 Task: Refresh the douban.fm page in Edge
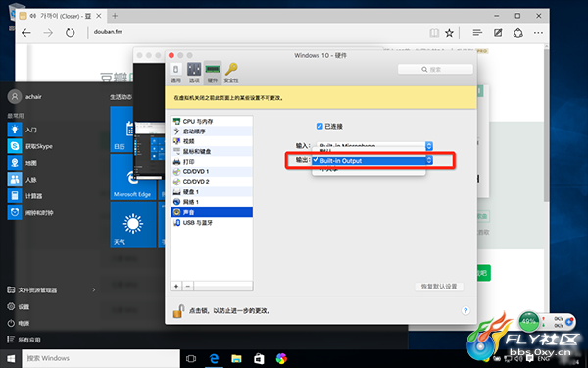tap(71, 33)
